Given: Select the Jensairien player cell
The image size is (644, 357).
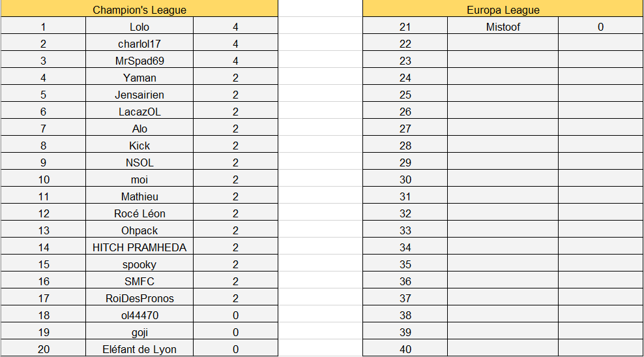Looking at the screenshot, I should click(139, 95).
